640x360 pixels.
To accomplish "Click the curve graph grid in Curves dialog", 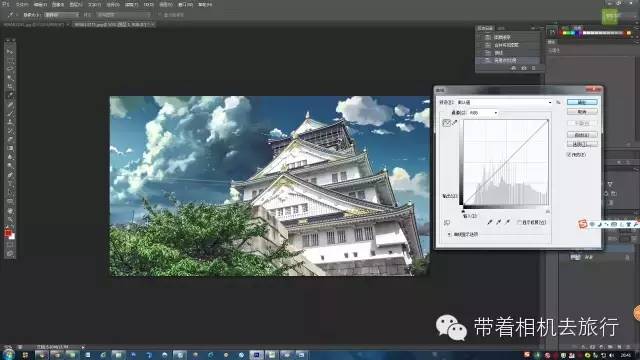I will tap(506, 162).
